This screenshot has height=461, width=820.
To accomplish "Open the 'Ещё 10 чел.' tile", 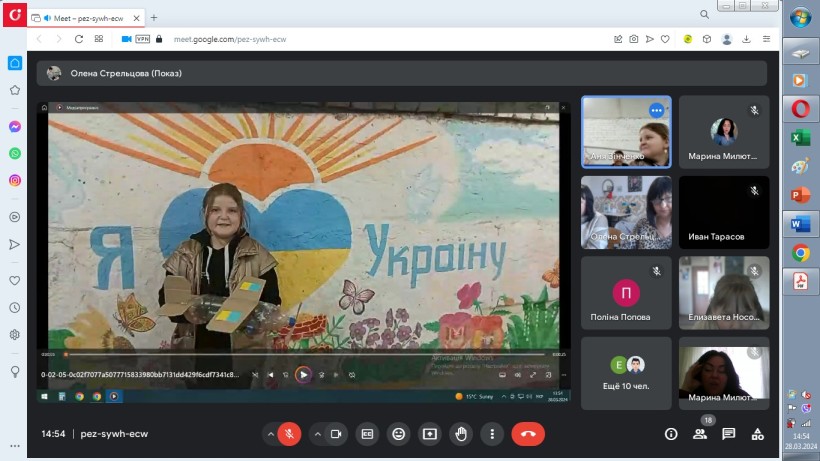I will (626, 373).
